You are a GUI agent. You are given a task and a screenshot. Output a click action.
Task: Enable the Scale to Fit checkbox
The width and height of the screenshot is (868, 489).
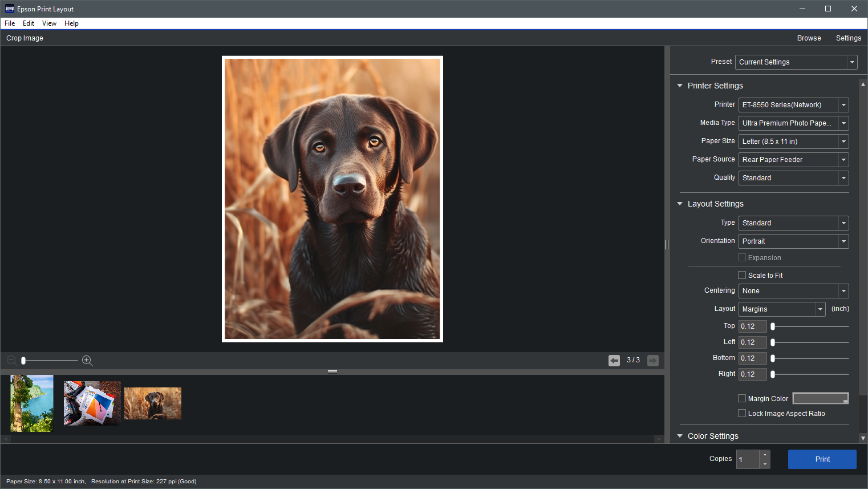(x=742, y=275)
